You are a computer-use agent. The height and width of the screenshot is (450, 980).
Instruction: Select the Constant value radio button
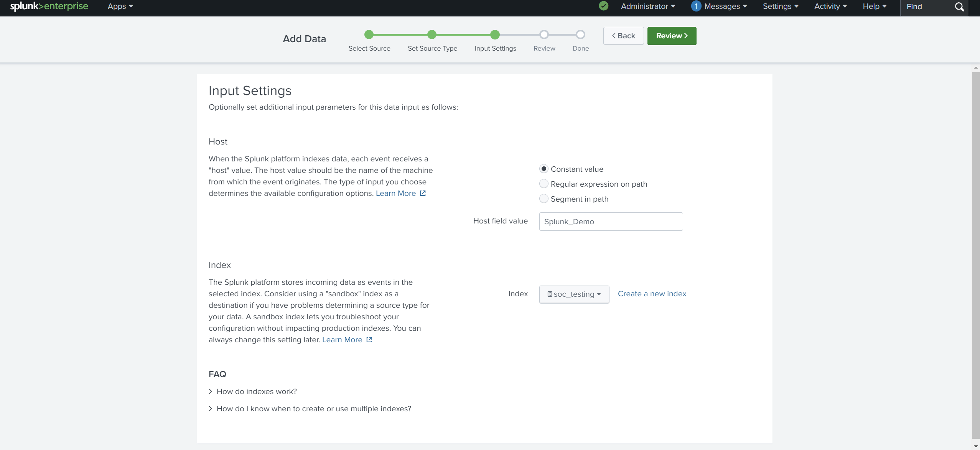click(x=544, y=169)
